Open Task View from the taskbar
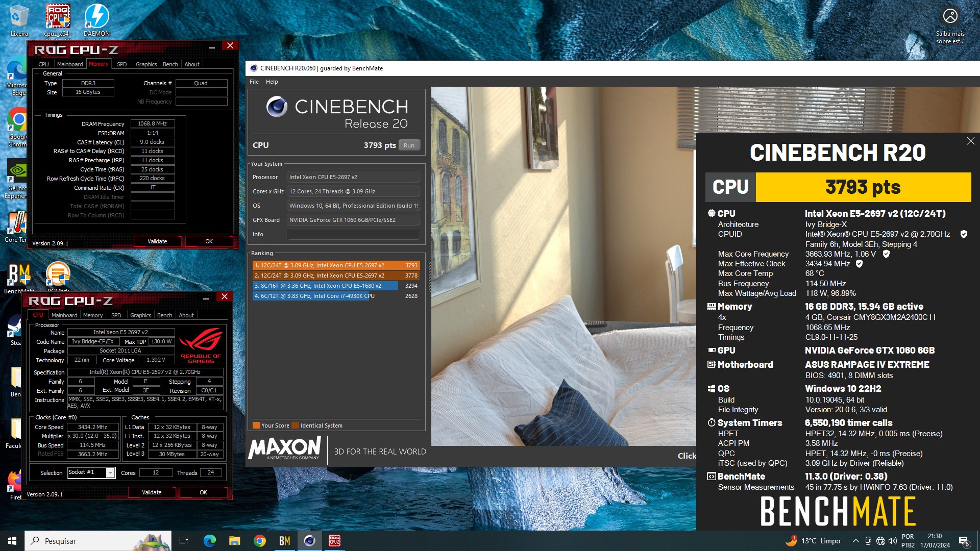The height and width of the screenshot is (551, 980). pos(184,541)
